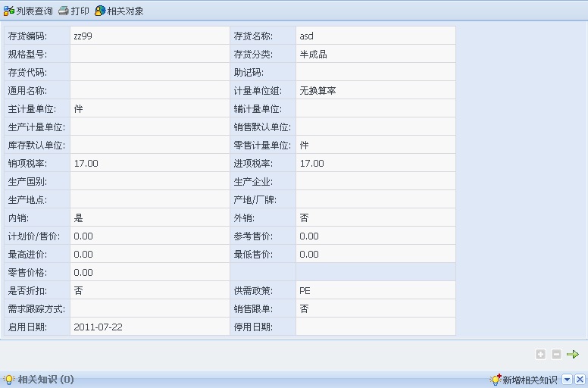588x388 pixels.
Task: Click the lightbulb icon beside 相关知识 (0)
Action: coord(9,380)
